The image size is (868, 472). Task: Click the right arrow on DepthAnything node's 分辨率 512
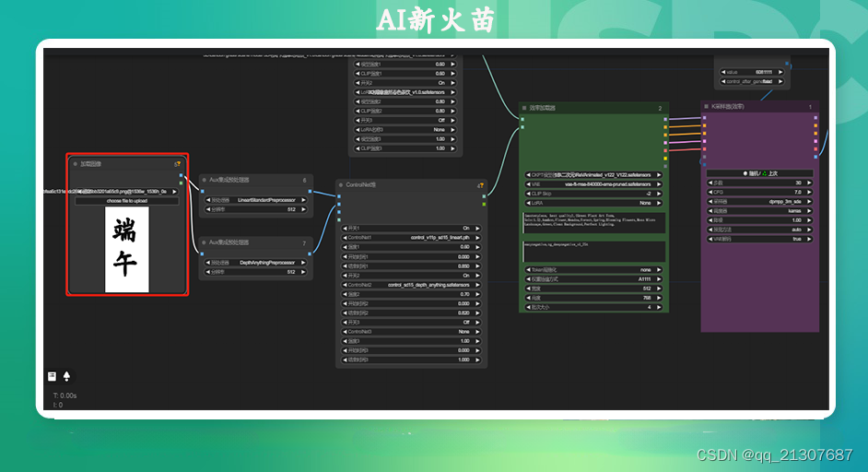pos(303,272)
